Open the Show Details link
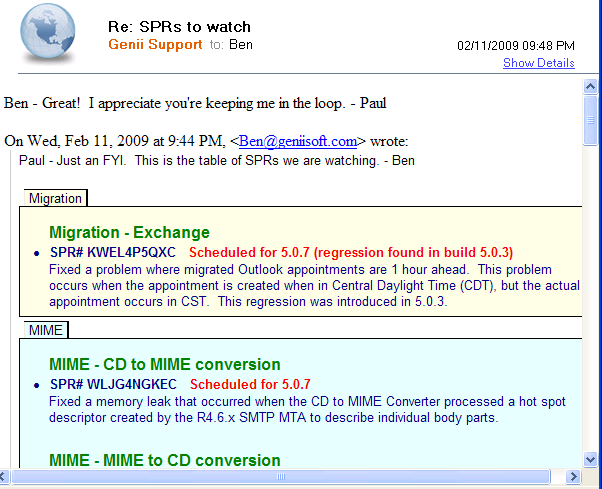602x489 pixels. [x=538, y=63]
